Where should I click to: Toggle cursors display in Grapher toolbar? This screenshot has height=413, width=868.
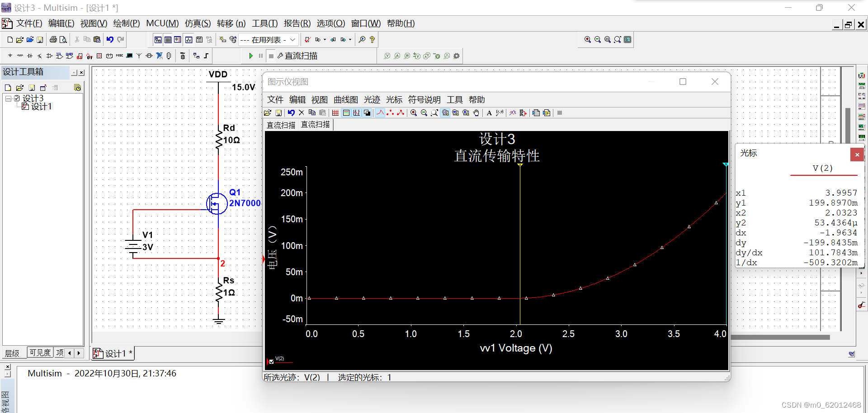click(357, 113)
